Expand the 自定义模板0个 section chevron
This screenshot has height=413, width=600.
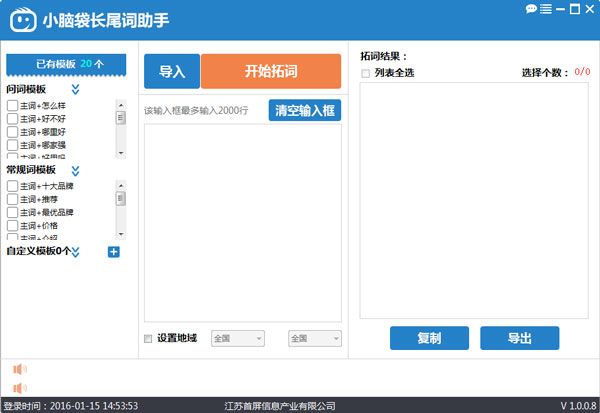(75, 252)
